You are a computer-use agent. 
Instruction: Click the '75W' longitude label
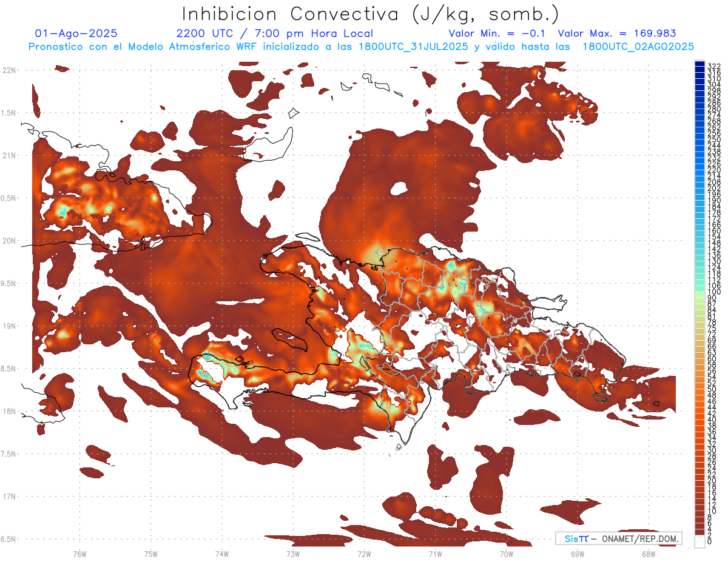pos(150,553)
